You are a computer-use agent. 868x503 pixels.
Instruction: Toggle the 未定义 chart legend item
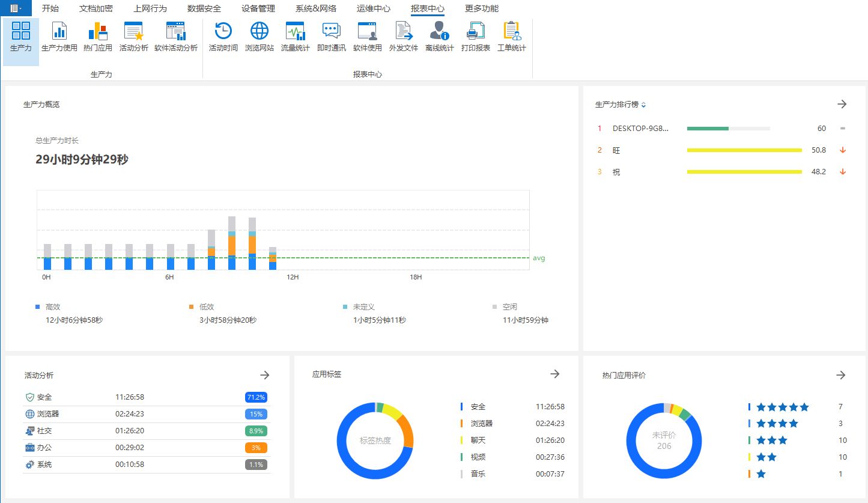tap(359, 306)
